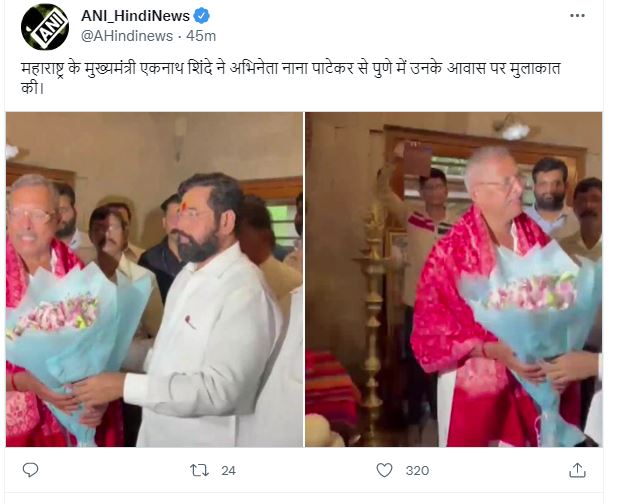Open the three-dot more options menu
This screenshot has width=624, height=504.
(577, 16)
